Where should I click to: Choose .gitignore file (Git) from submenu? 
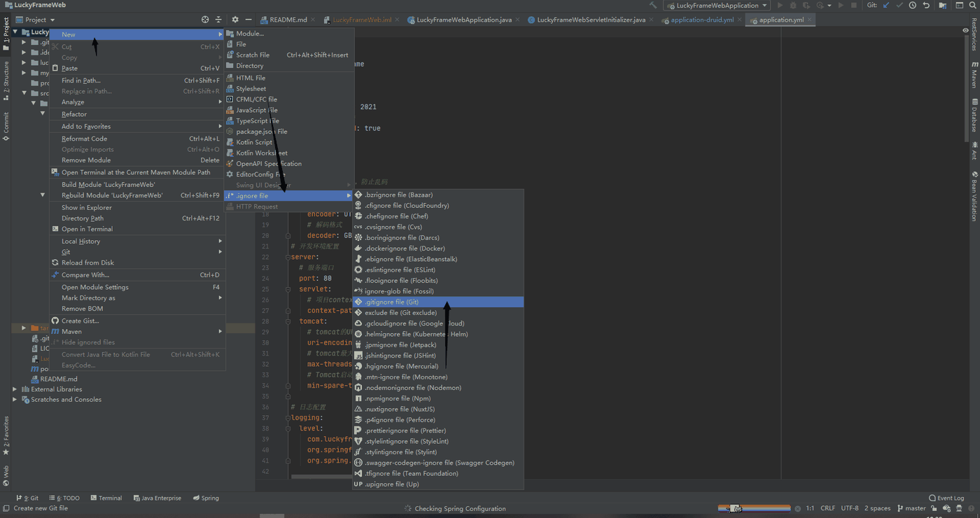438,302
